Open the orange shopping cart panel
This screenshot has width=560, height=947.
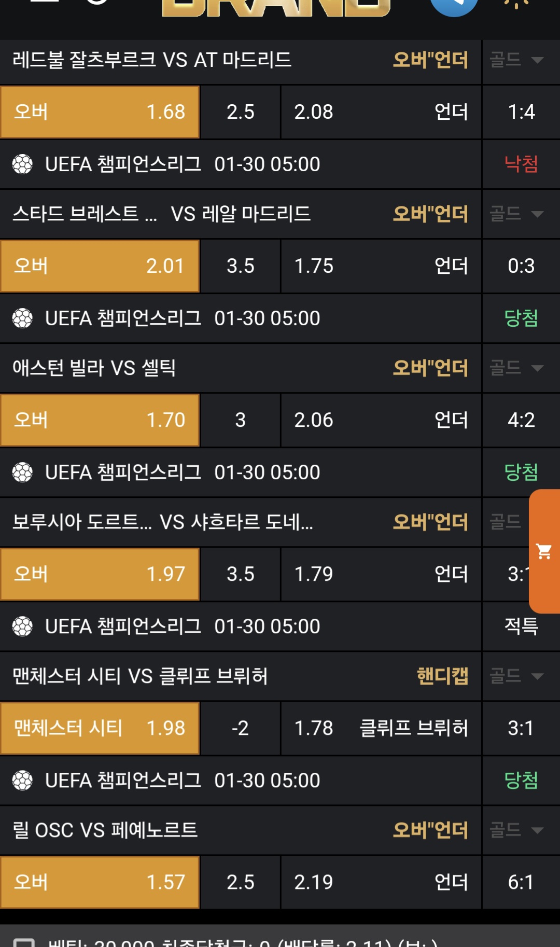pos(544,551)
